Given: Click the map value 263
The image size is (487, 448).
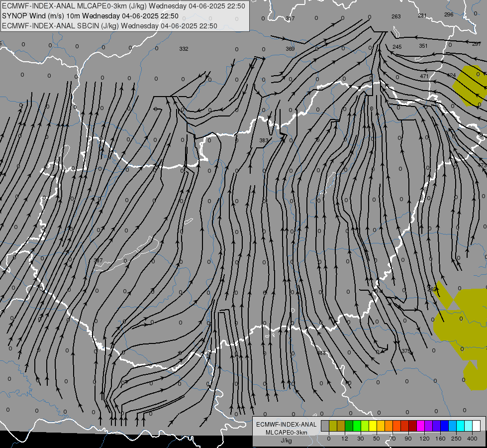Looking at the screenshot, I should (x=396, y=16).
